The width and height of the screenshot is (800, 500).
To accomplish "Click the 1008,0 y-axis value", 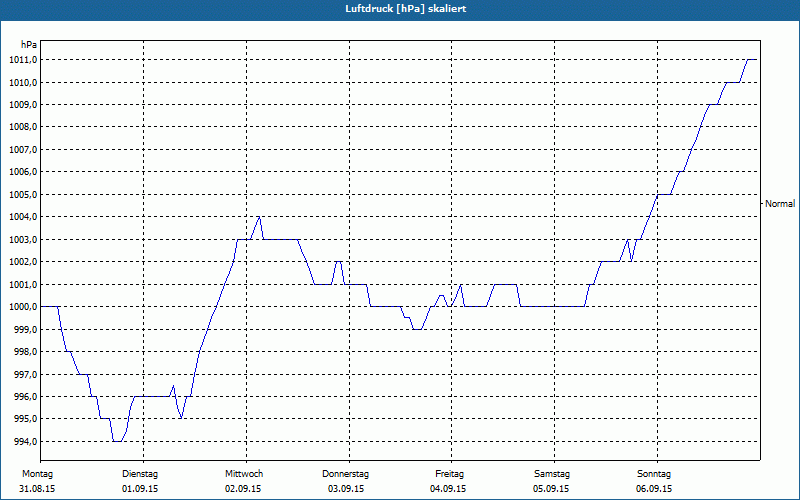I will coord(22,127).
